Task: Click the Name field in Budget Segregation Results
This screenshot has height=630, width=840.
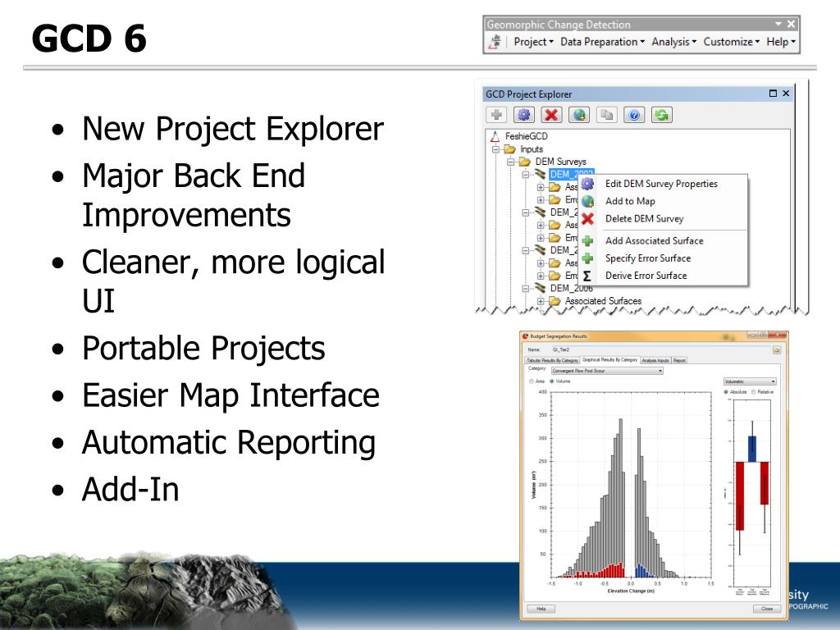Action: pyautogui.click(x=660, y=349)
